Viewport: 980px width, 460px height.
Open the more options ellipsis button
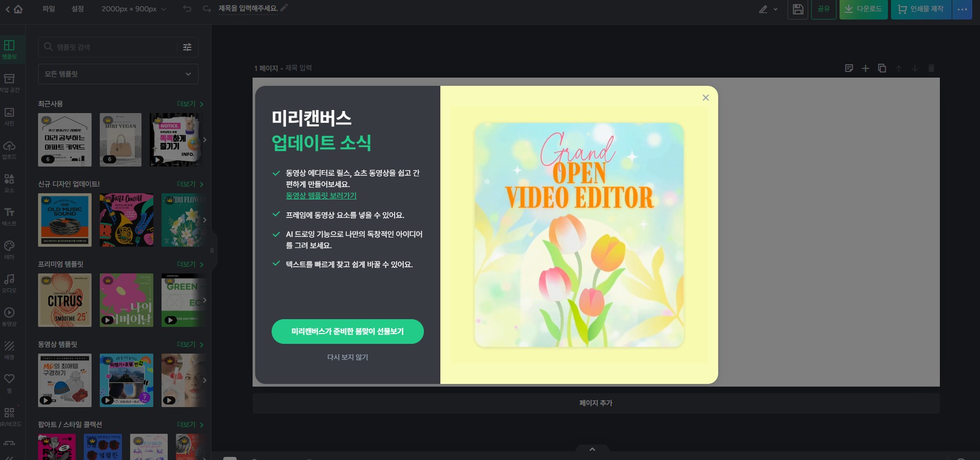click(962, 9)
